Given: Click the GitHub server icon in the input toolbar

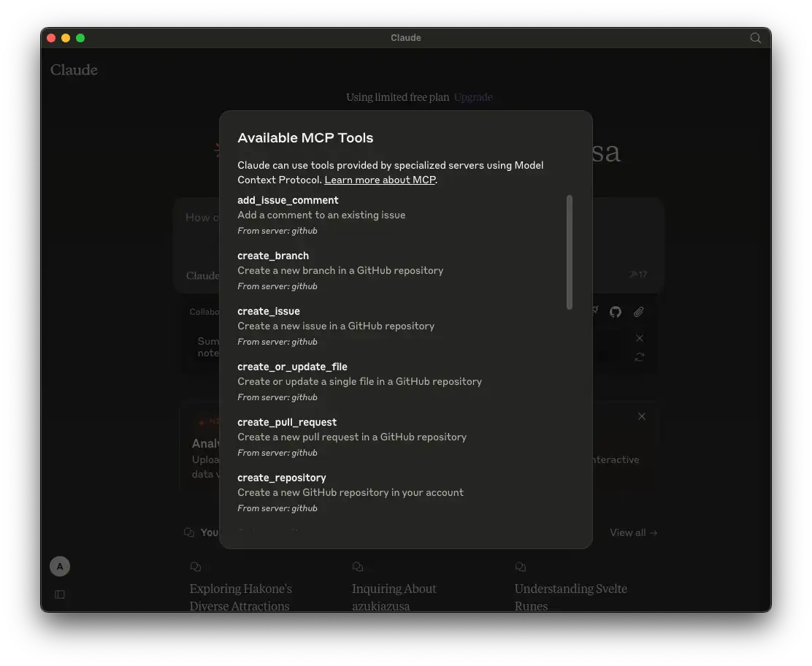Looking at the screenshot, I should (x=615, y=312).
